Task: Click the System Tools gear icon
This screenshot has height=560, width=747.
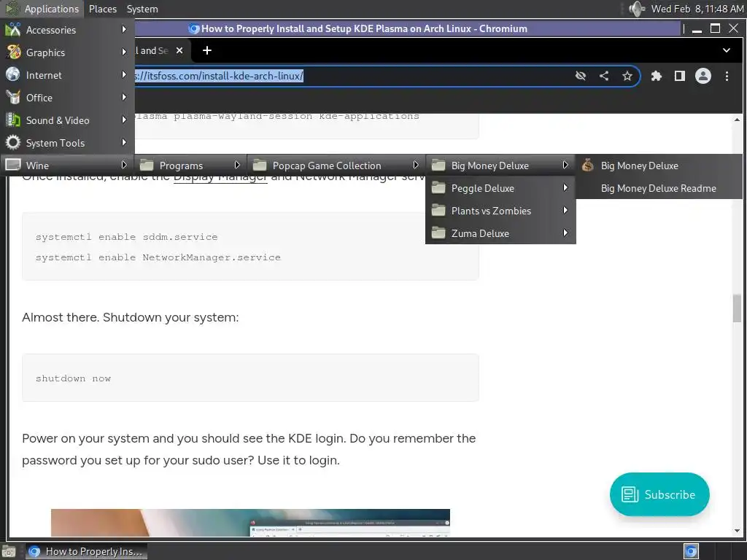Action: pos(13,142)
